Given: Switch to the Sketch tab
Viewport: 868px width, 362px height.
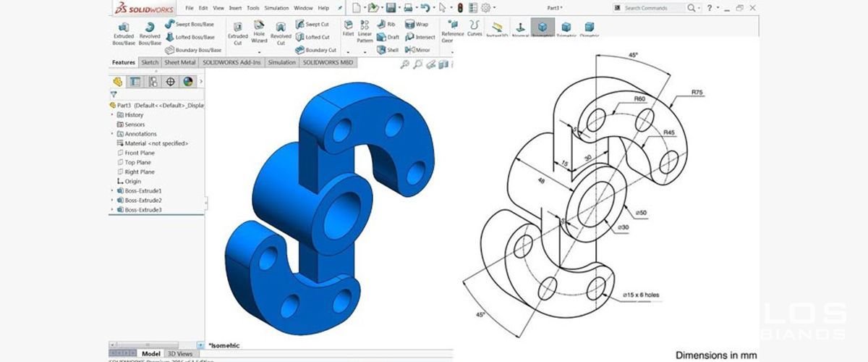Looking at the screenshot, I should coord(150,62).
